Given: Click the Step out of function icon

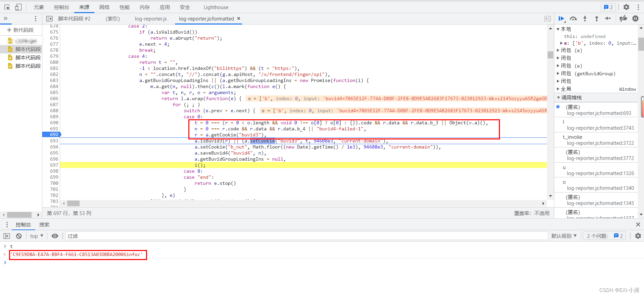Looking at the screenshot, I should tap(596, 19).
